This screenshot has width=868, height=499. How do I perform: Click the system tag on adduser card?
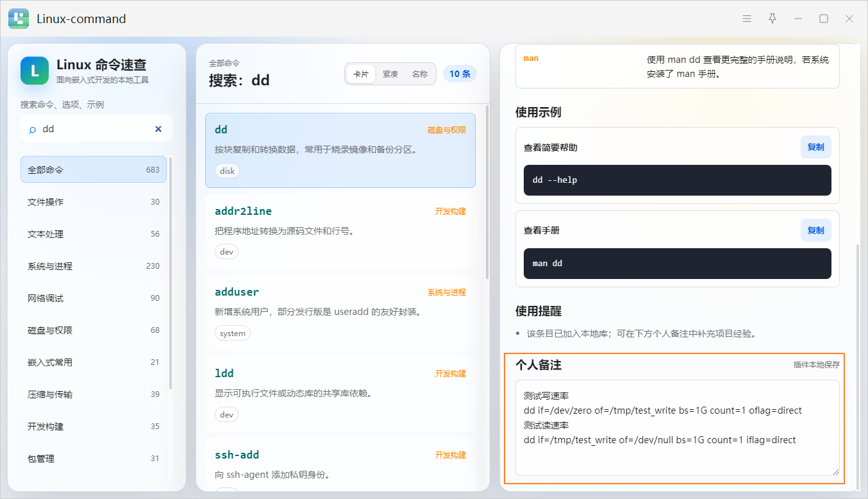[x=233, y=334]
